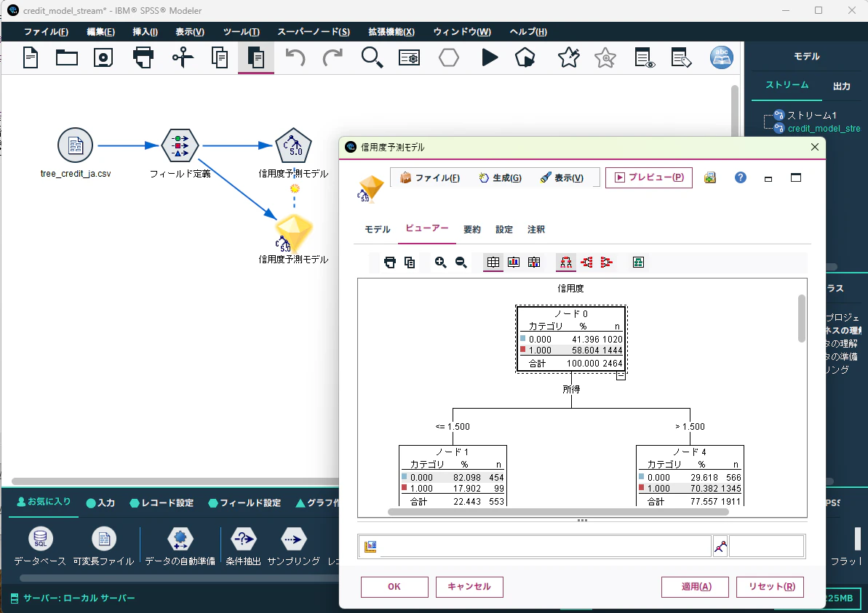Screen dimensions: 868x613
Task: Zoom out on the decision tree
Action: click(461, 263)
